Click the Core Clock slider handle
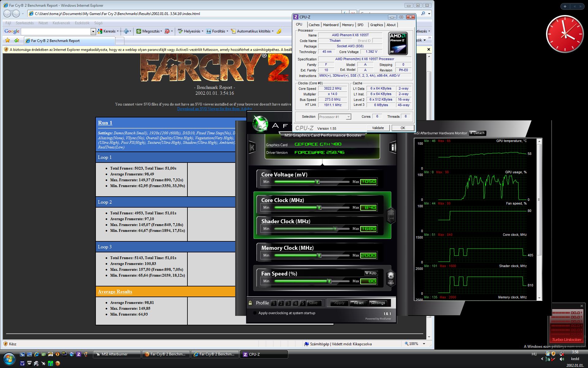Image resolution: width=588 pixels, height=368 pixels. pos(319,208)
